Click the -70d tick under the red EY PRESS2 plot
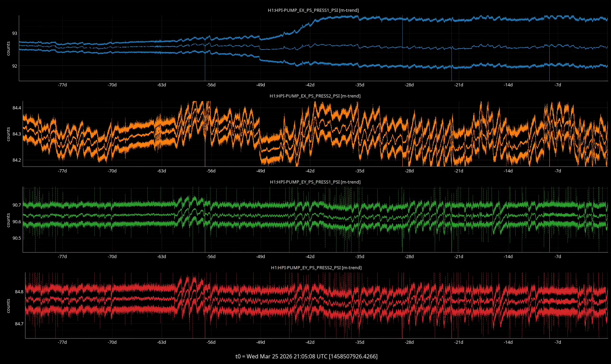 click(112, 342)
